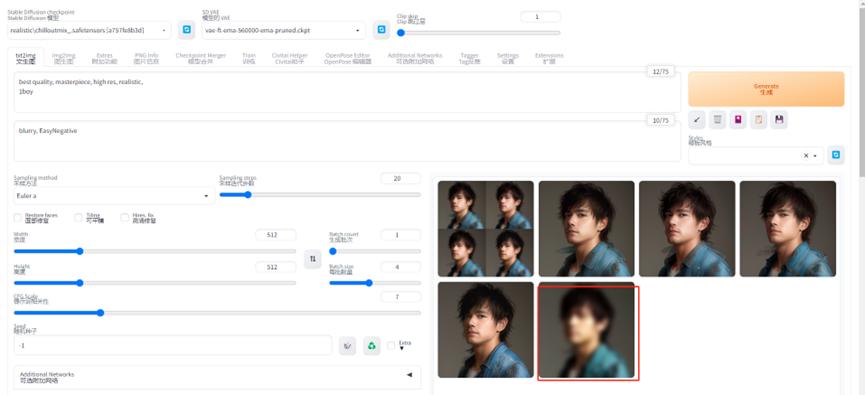Enable Restore faces

coord(18,218)
